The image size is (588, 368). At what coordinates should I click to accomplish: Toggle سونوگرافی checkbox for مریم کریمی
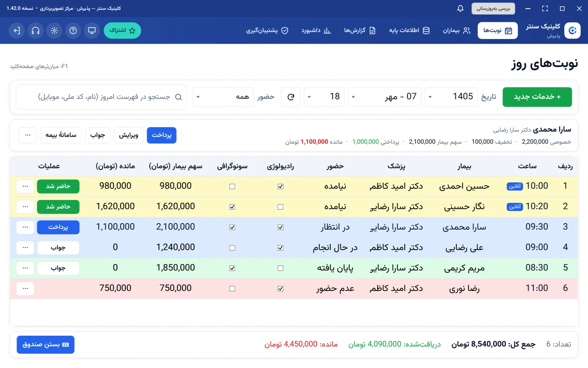pyautogui.click(x=232, y=268)
